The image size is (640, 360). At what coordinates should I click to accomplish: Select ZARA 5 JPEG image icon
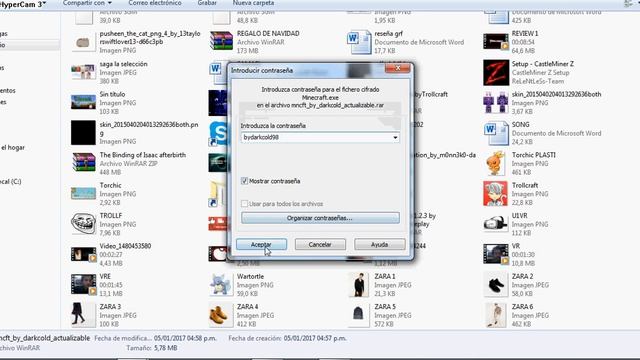click(358, 314)
